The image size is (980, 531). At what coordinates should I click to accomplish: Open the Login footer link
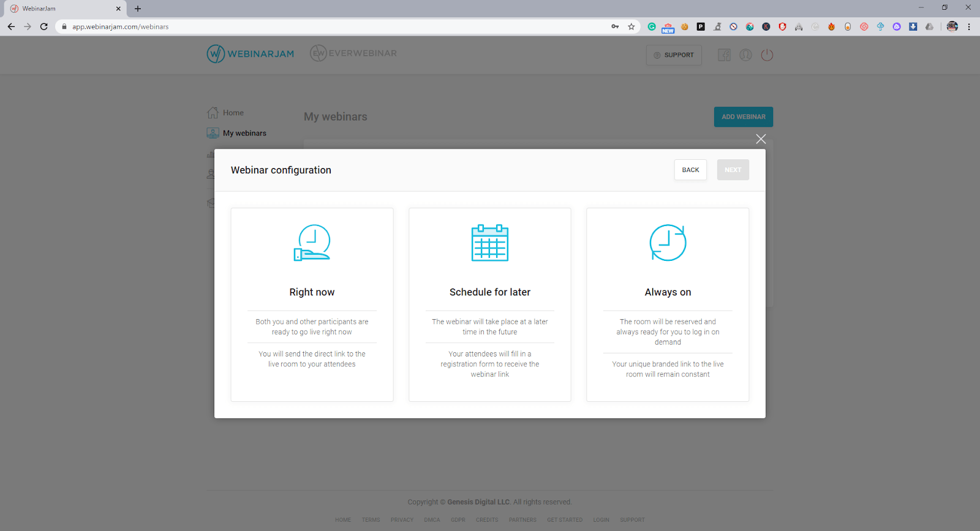[601, 520]
